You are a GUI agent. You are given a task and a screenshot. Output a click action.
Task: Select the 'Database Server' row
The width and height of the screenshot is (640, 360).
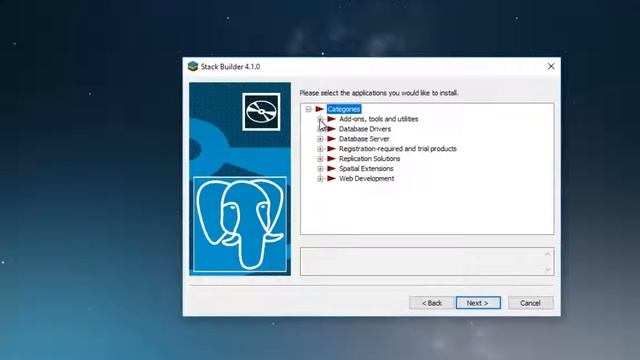click(364, 139)
